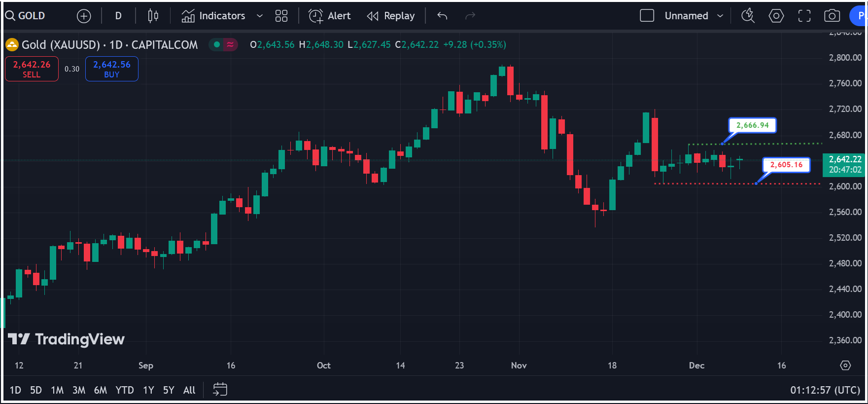Select the 6M time range

[101, 390]
